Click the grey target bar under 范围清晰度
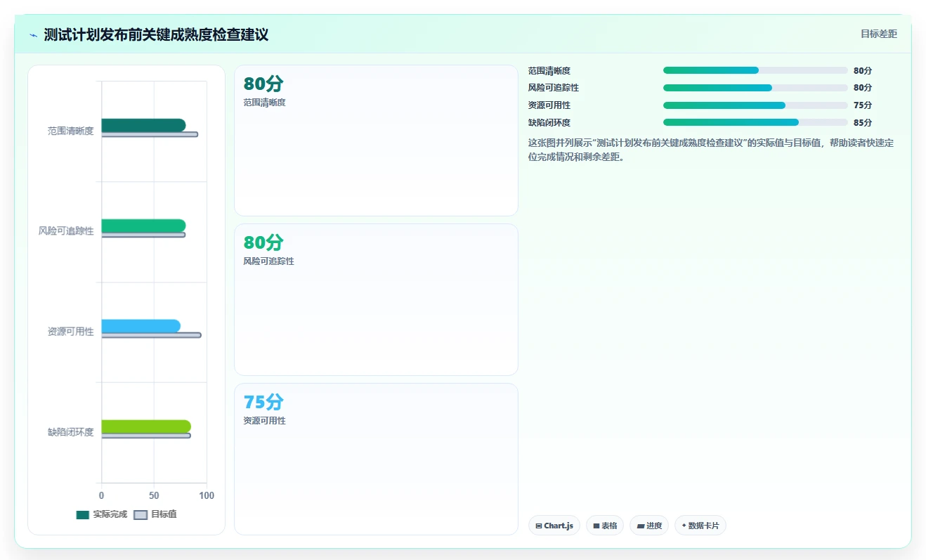Screen dimensions: 926x560 (x=150, y=134)
